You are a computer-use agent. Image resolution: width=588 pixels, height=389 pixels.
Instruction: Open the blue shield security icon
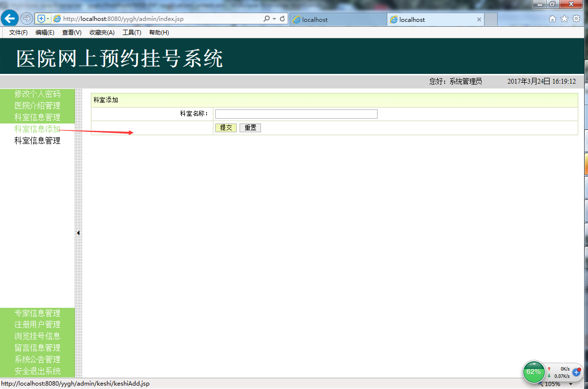(x=41, y=18)
